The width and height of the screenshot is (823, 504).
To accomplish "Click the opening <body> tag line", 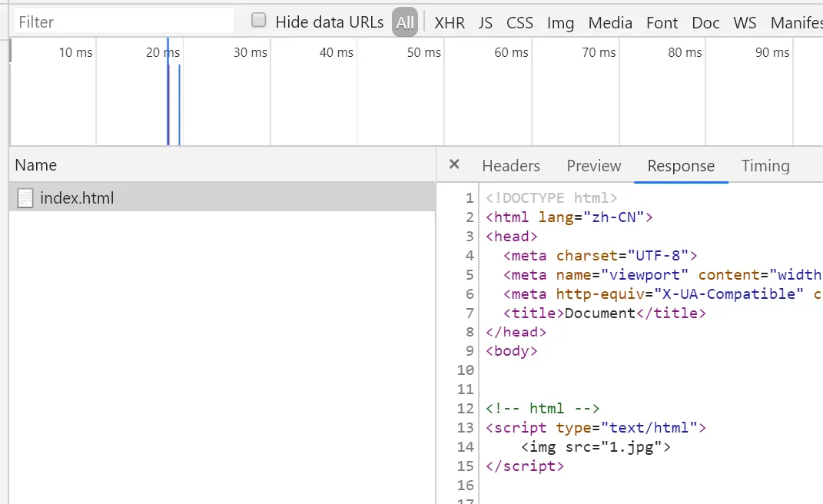I will [x=511, y=350].
